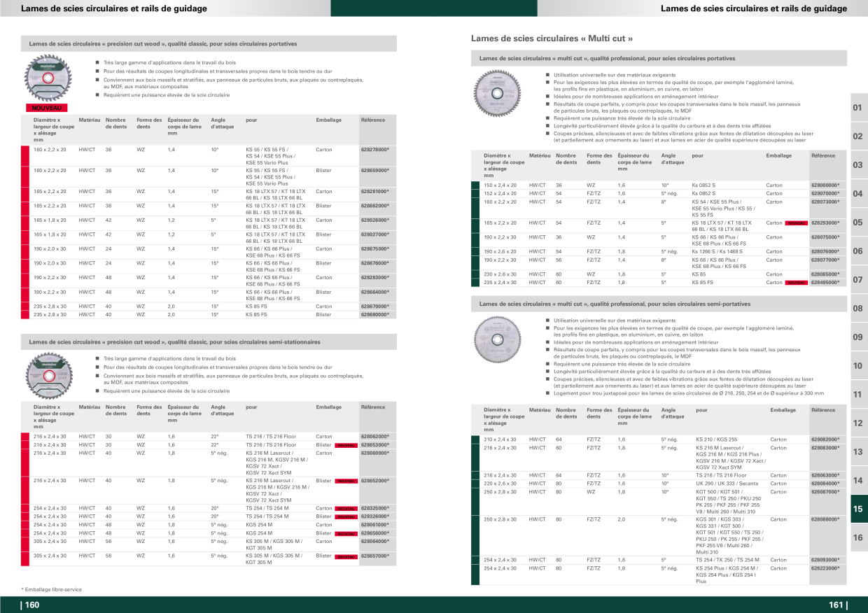Select reference number 628073000
This screenshot has width=868, height=613.
(825, 202)
